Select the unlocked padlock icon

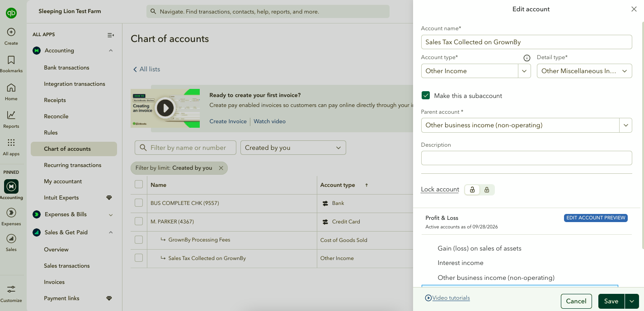pos(472,190)
